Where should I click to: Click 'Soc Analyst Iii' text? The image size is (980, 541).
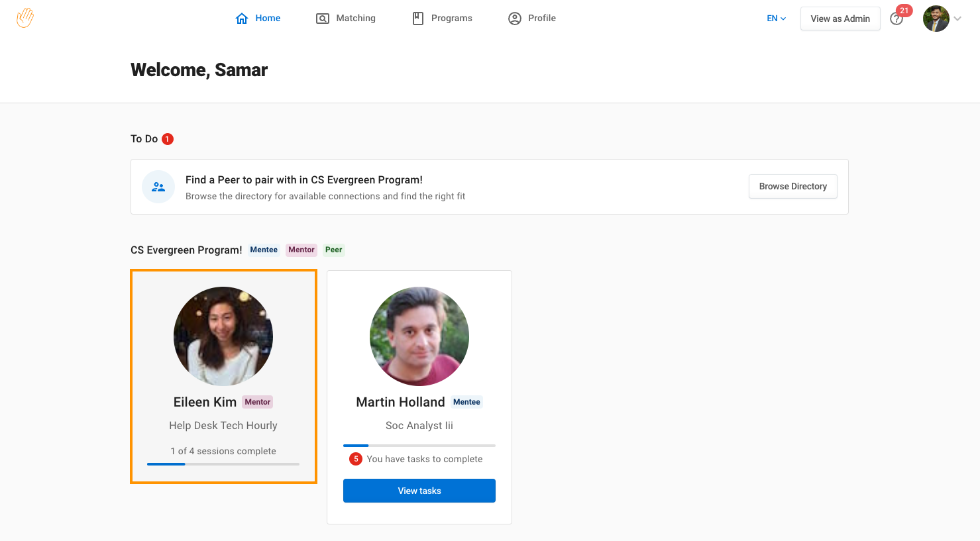419,425
